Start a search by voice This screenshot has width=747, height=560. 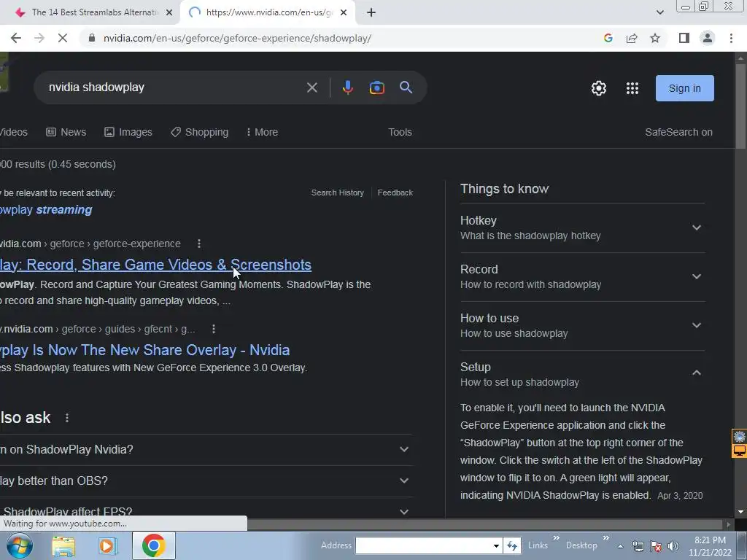pos(348,87)
